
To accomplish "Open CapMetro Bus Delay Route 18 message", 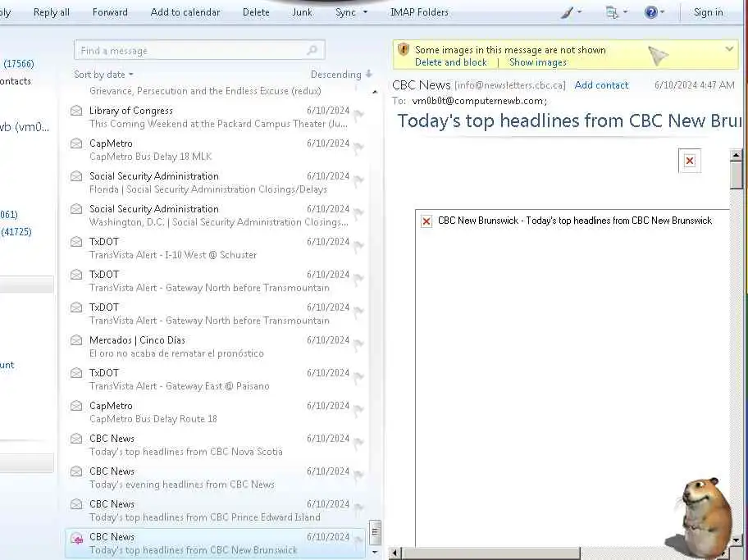I will pyautogui.click(x=215, y=412).
